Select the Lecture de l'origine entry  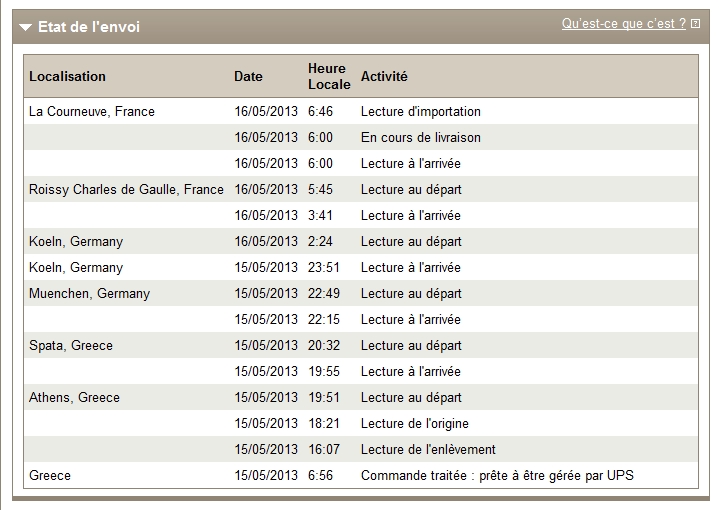(x=415, y=423)
